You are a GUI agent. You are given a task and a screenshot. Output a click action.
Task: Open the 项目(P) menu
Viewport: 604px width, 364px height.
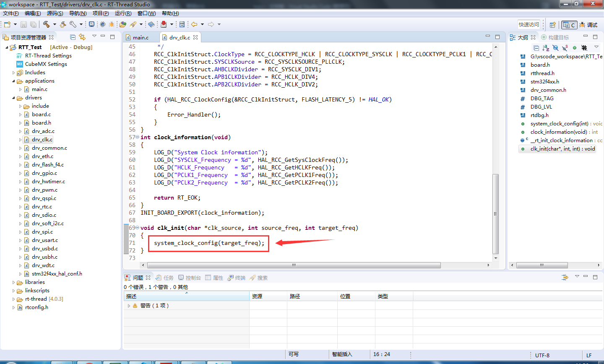pyautogui.click(x=101, y=13)
